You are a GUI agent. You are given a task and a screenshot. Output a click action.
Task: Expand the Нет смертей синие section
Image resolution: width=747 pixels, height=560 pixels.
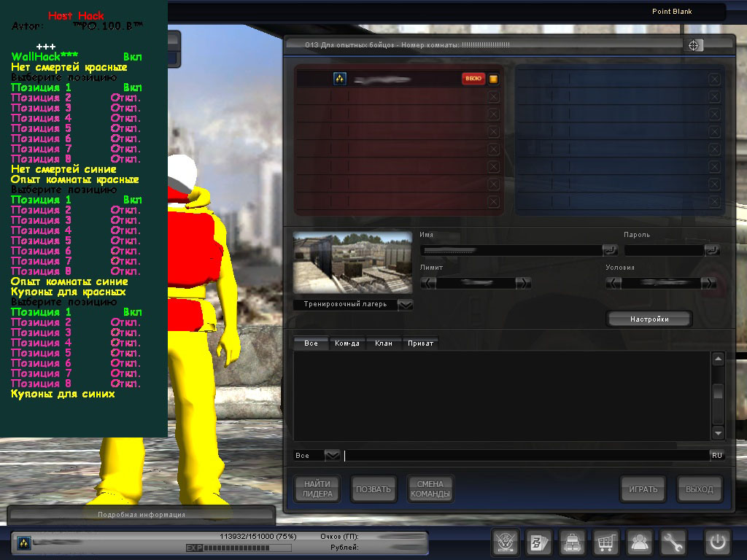(64, 169)
